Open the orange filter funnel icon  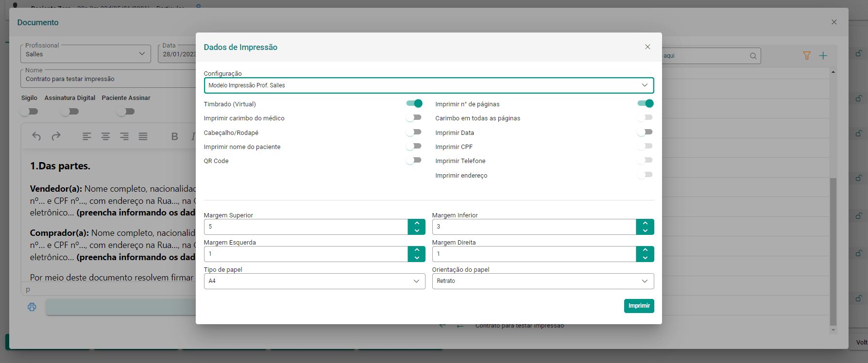tap(807, 56)
